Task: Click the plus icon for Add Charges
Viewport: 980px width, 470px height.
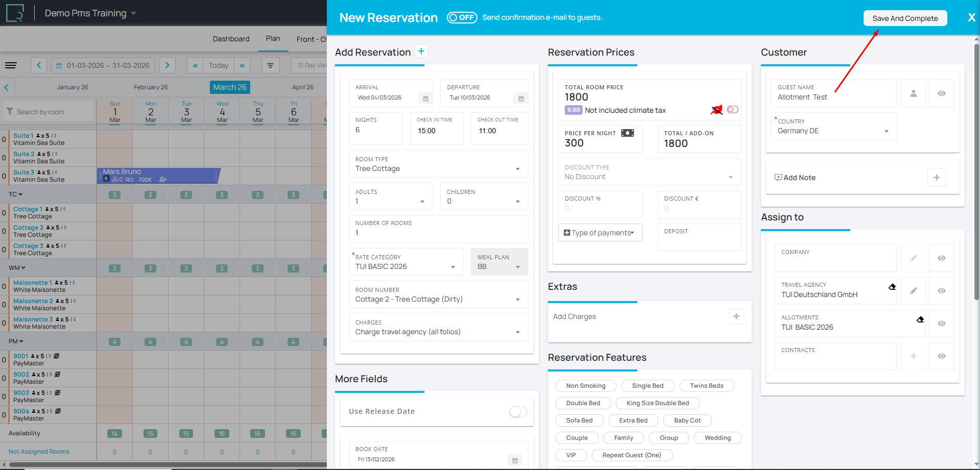Action: (x=736, y=316)
